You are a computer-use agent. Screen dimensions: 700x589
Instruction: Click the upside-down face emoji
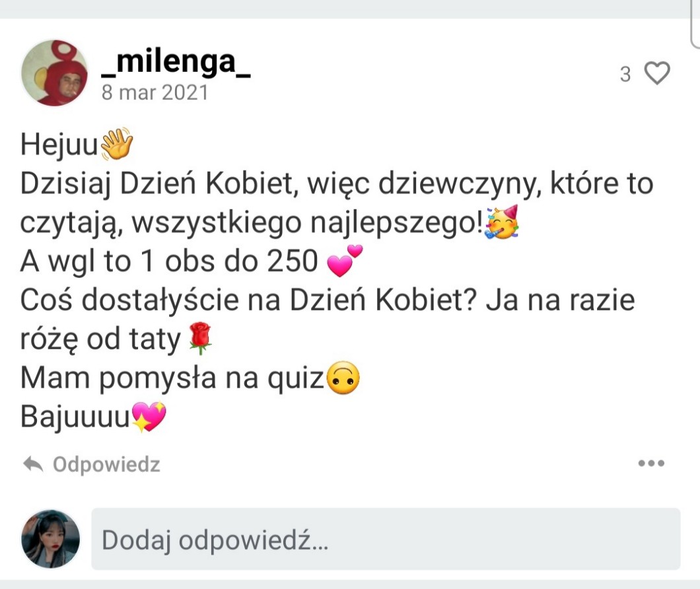343,378
